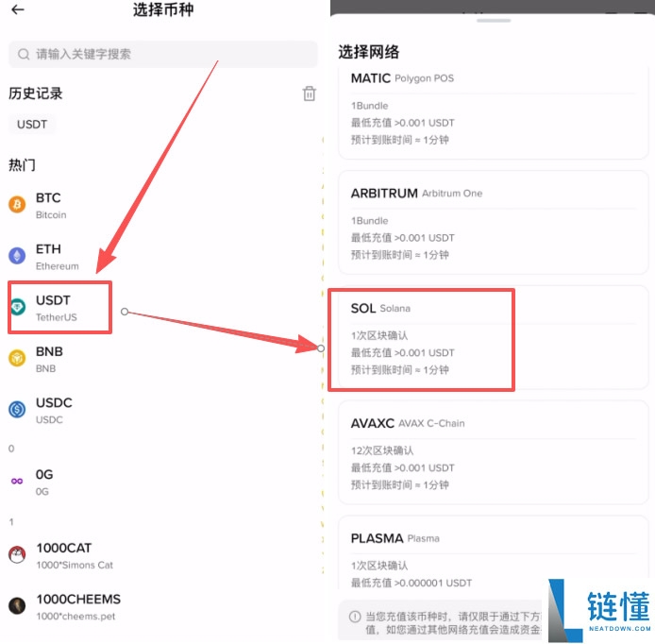
Task: Select the AVAXC AVAX C-Chain network
Action: pos(494,452)
